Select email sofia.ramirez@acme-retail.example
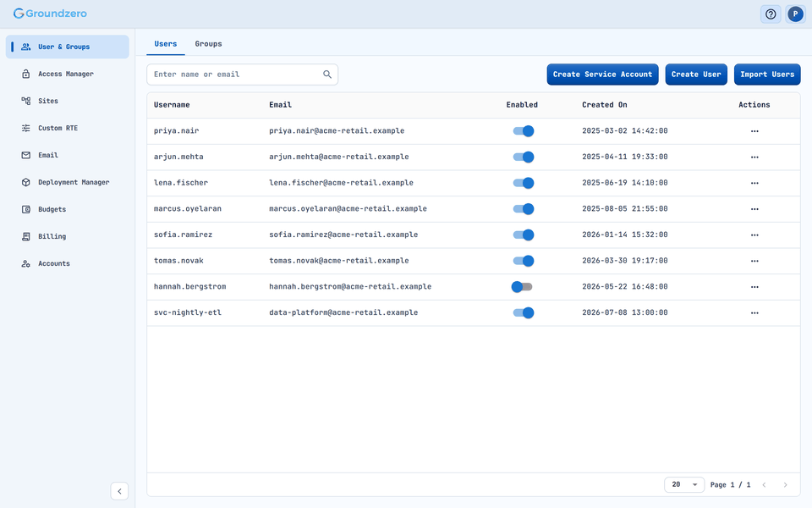Screen dimensions: 812x508 [x=343, y=235]
